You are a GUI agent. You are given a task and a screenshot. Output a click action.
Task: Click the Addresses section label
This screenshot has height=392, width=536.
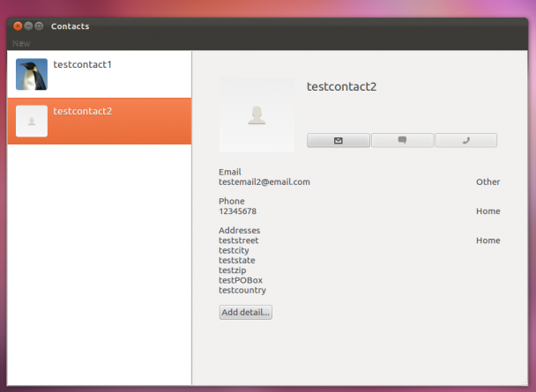point(239,231)
